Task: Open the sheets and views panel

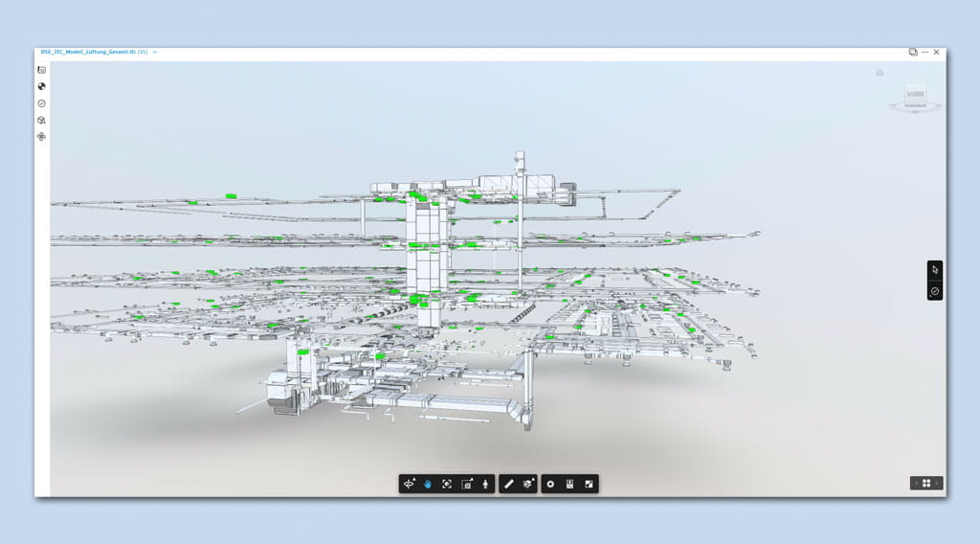Action: pos(42,70)
